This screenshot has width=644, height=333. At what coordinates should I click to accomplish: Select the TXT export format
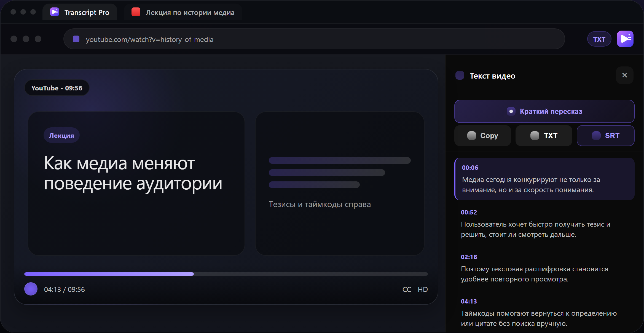(544, 135)
